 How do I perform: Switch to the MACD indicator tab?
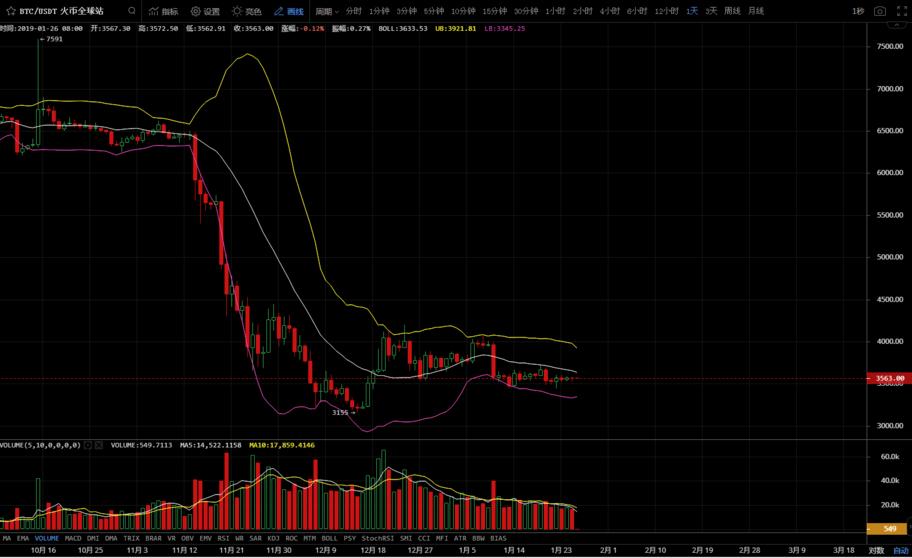73,538
